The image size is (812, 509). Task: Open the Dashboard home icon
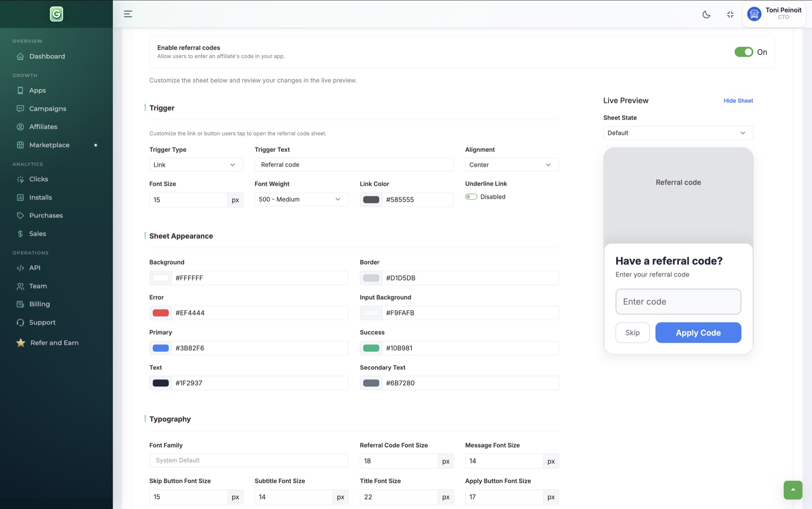point(20,56)
